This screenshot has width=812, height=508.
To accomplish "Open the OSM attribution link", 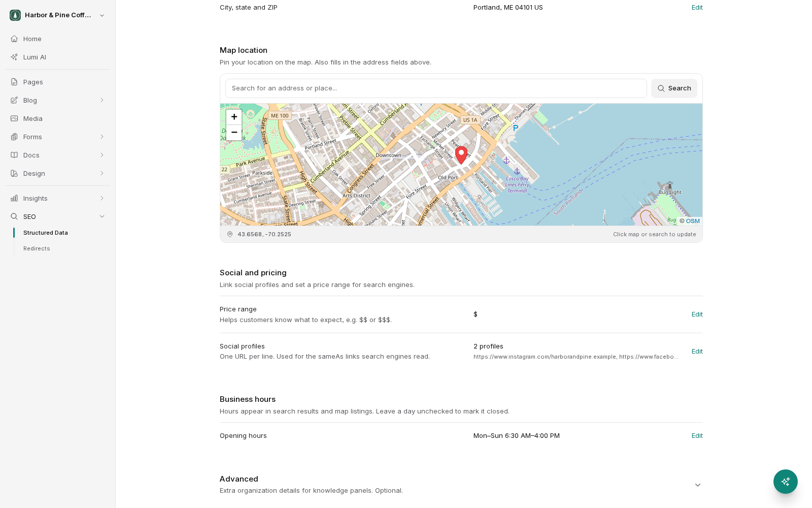I will click(x=693, y=221).
